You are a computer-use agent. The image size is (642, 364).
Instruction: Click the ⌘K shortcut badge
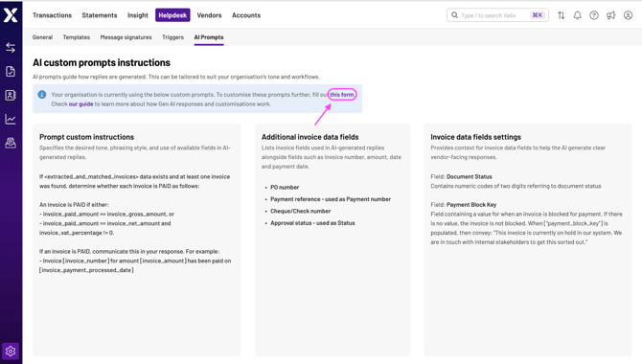click(x=538, y=15)
